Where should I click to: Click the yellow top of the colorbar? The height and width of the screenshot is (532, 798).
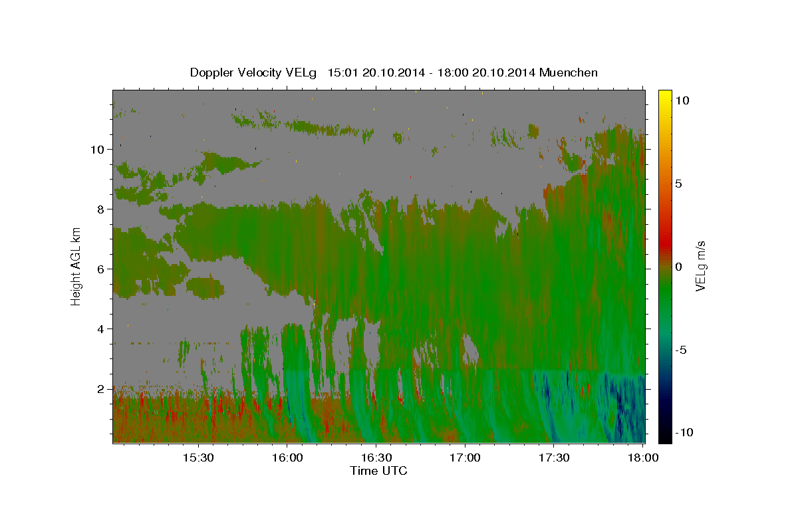[664, 94]
